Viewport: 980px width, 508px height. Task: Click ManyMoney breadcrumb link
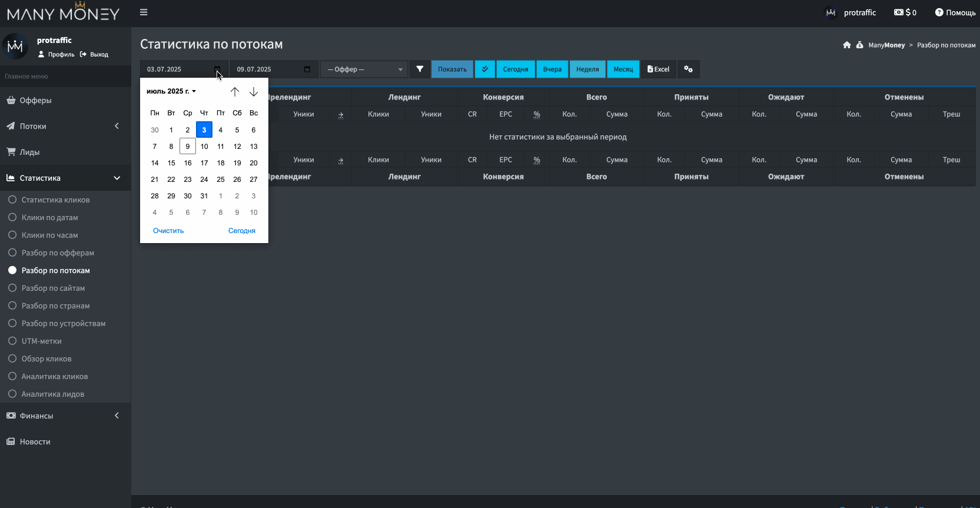click(x=886, y=45)
